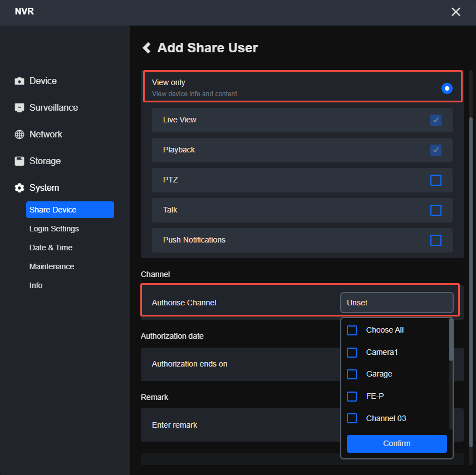Open the Device menu section
This screenshot has width=476, height=475.
tap(43, 81)
